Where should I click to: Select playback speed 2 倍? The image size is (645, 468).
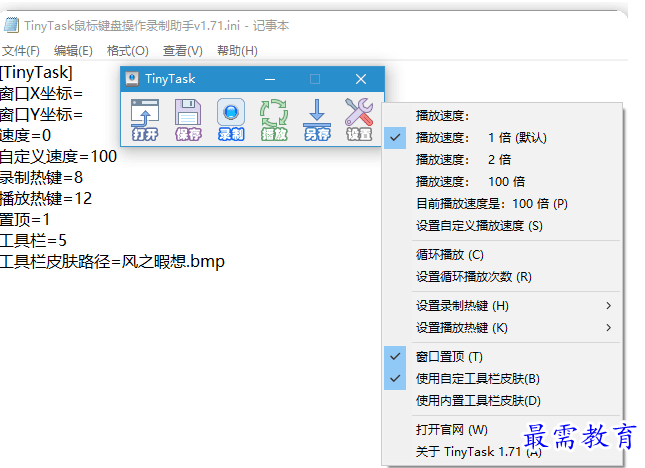[502, 160]
